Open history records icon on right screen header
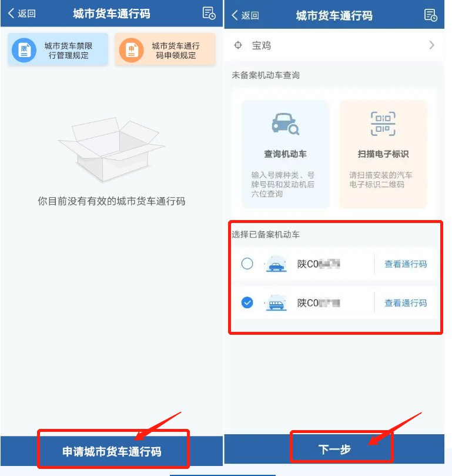The width and height of the screenshot is (452, 476). click(430, 15)
